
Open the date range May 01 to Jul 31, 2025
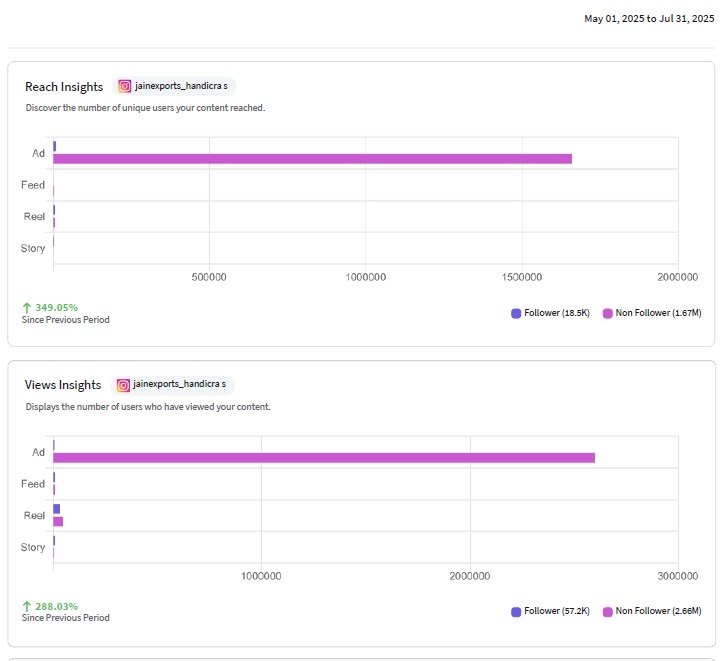click(649, 19)
